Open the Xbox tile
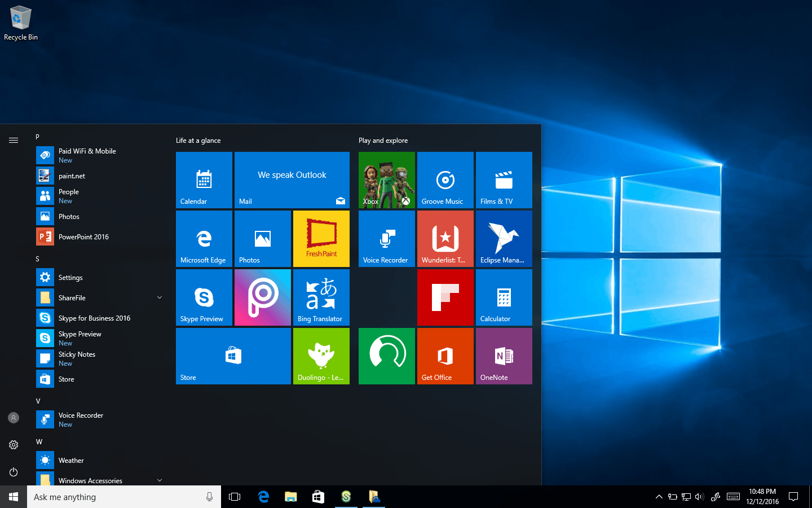The image size is (812, 508). tap(387, 180)
